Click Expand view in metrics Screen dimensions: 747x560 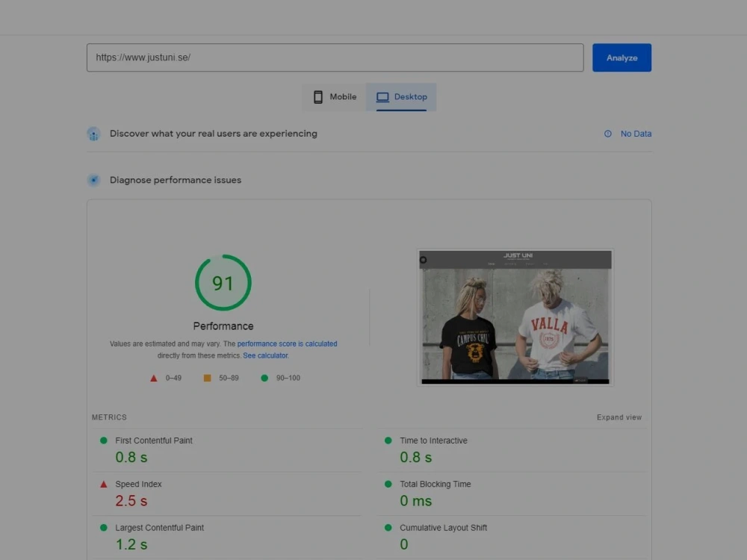click(619, 417)
